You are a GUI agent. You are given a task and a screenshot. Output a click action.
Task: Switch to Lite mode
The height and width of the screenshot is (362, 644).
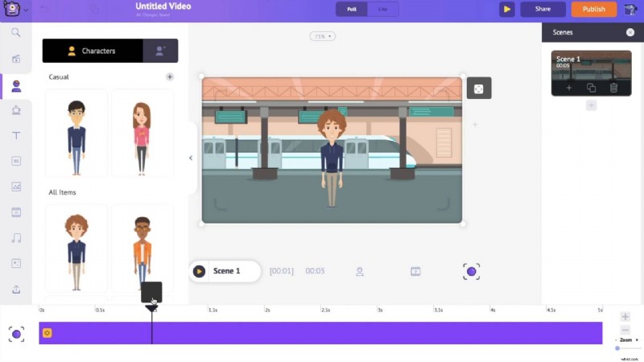click(383, 9)
